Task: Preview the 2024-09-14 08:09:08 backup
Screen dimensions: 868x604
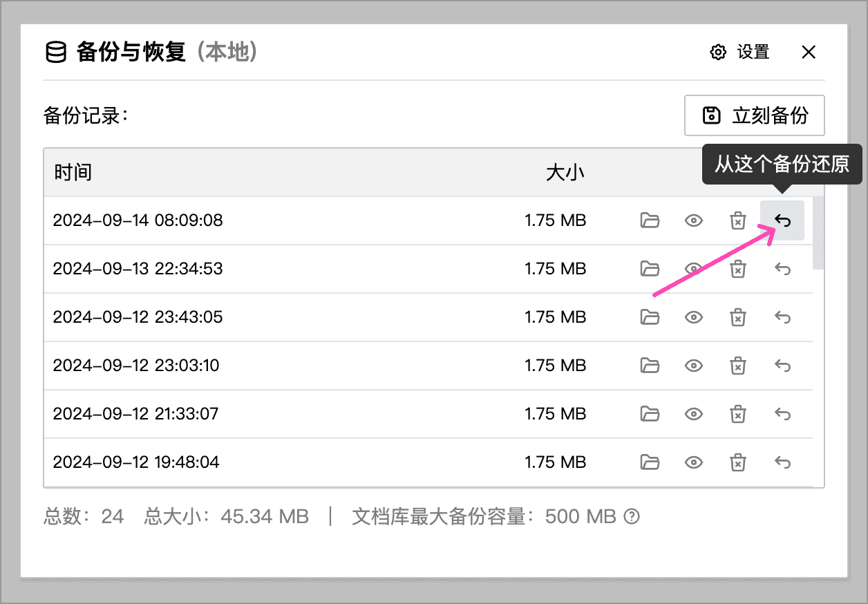Action: (x=694, y=220)
